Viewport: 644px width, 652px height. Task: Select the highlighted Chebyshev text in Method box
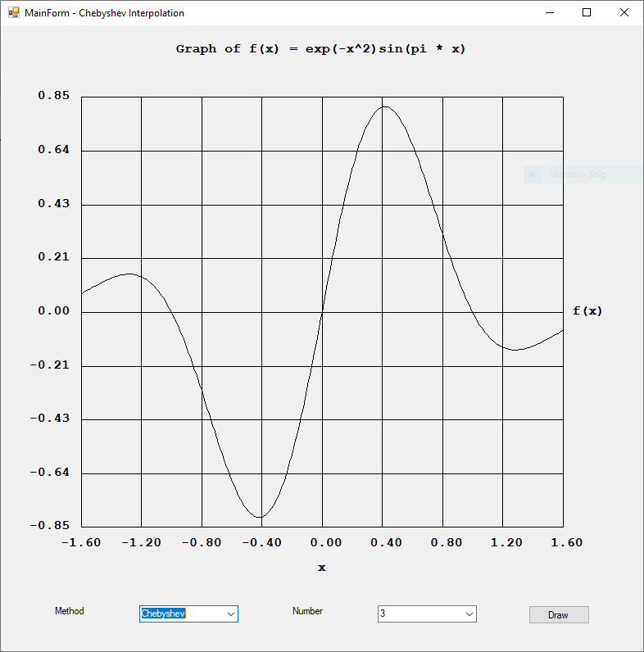tap(163, 614)
